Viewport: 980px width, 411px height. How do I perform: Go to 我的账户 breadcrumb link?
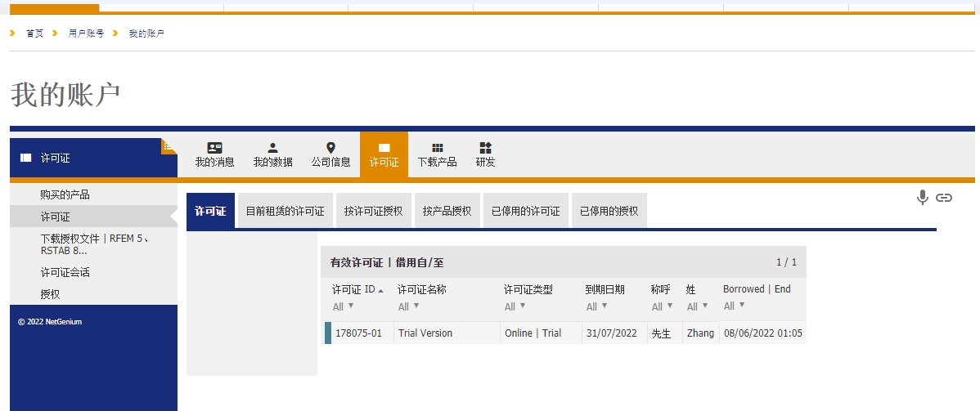click(x=147, y=34)
